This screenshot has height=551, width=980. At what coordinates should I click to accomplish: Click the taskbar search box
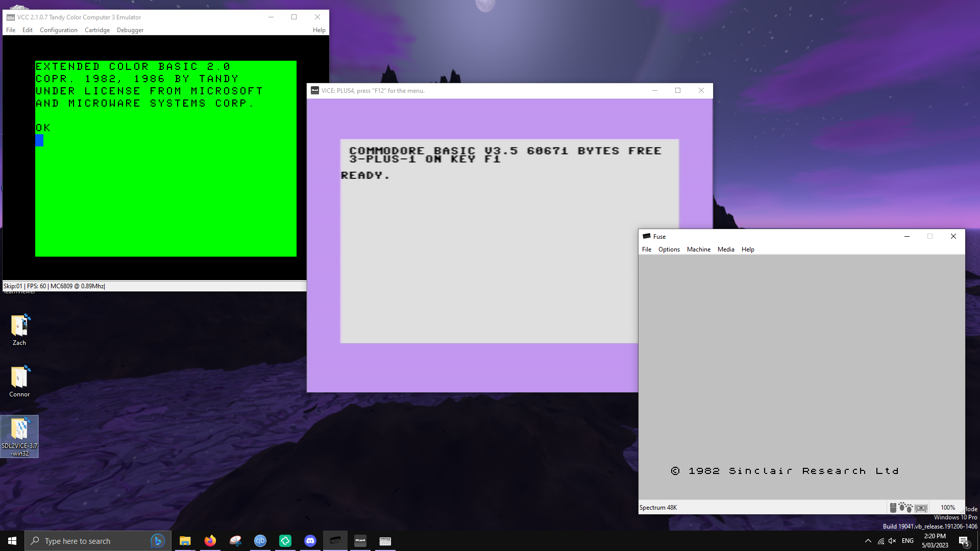(98, 541)
